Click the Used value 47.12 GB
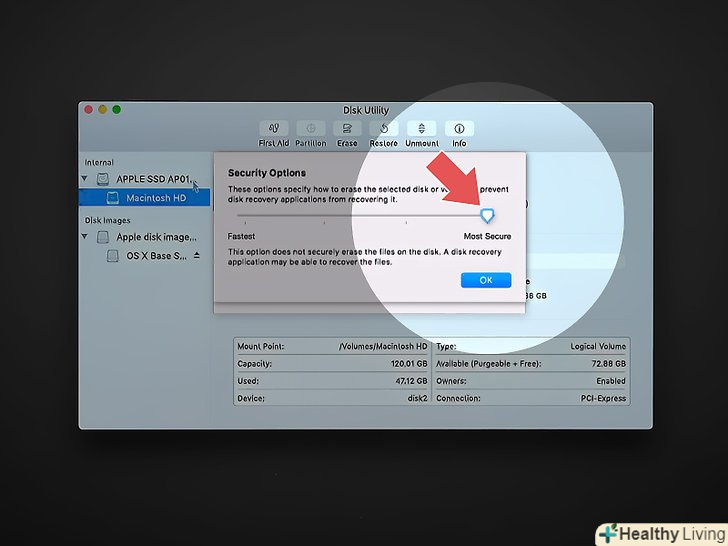The width and height of the screenshot is (728, 546). pos(411,381)
